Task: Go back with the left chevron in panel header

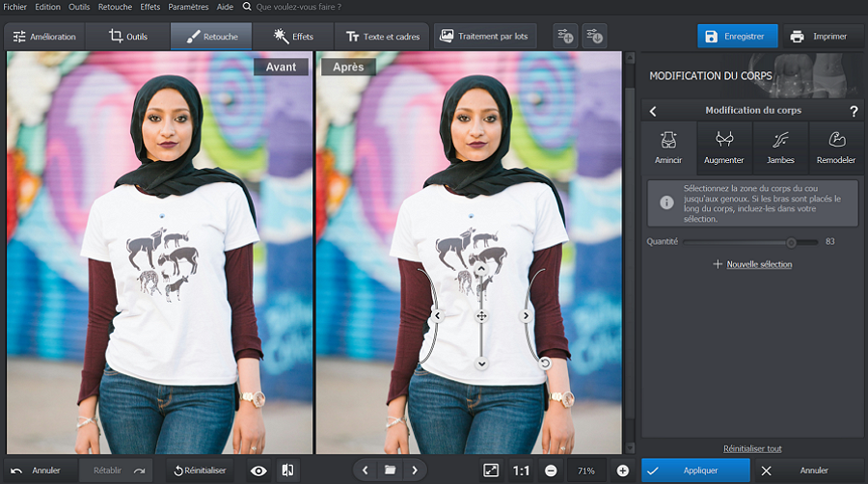Action: pos(653,111)
